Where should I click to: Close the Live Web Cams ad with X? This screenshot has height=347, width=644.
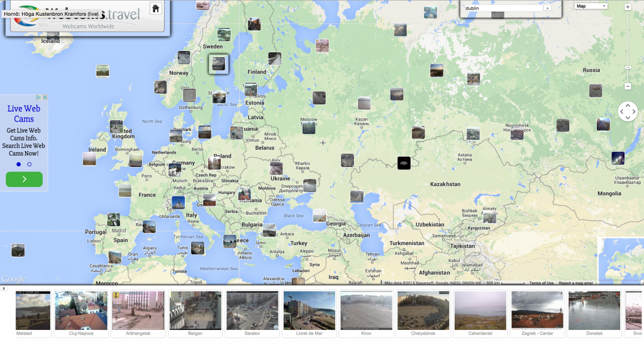pyautogui.click(x=45, y=98)
